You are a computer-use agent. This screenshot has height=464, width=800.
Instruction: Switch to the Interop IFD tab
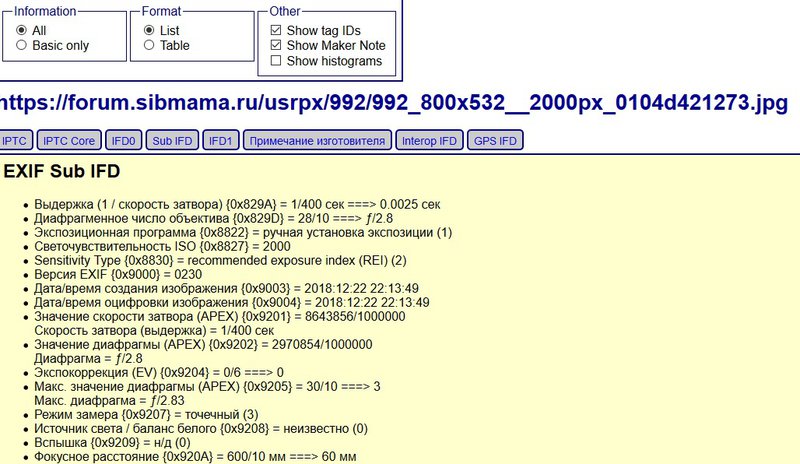430,141
